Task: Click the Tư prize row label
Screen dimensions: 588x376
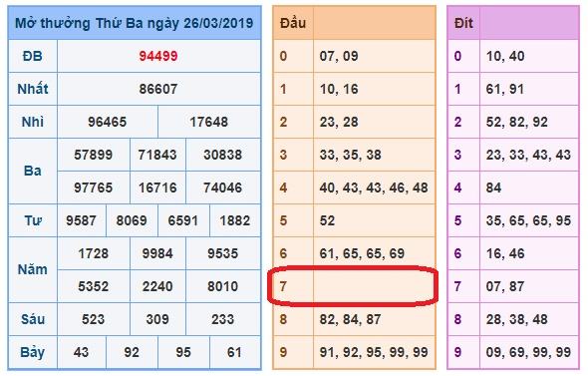Action: [33, 220]
